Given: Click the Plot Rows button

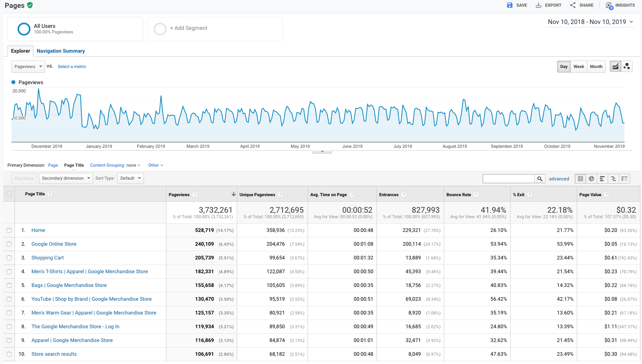Looking at the screenshot, I should [x=24, y=178].
